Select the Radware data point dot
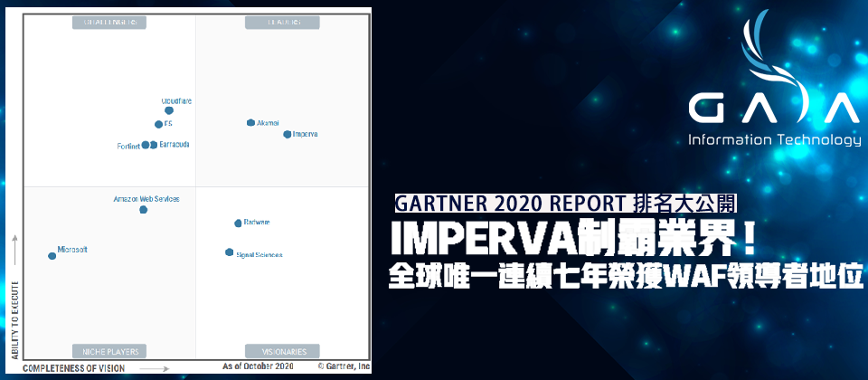Viewport: 868px width, 380px height. [x=238, y=223]
